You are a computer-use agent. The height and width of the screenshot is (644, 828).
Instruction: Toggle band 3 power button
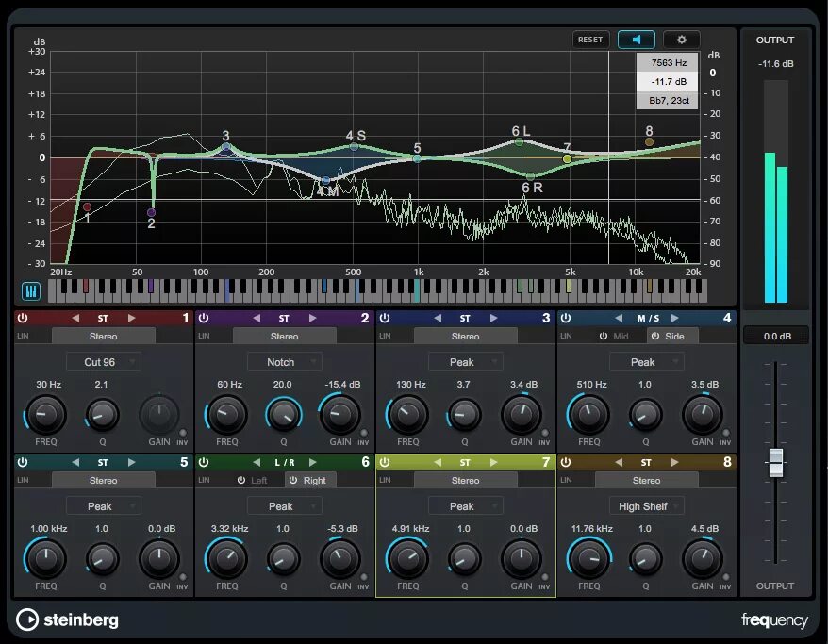[x=385, y=318]
